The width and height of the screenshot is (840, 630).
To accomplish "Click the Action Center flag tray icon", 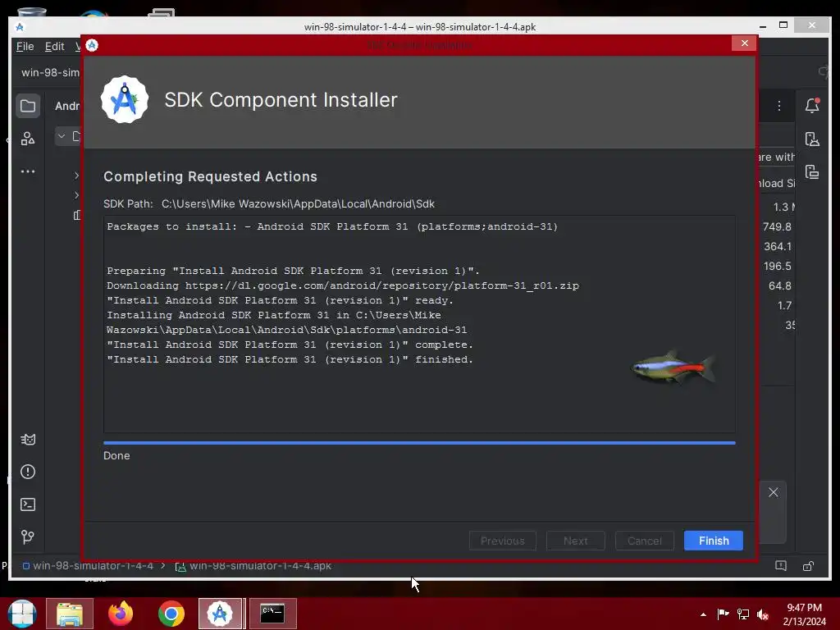I will [723, 614].
